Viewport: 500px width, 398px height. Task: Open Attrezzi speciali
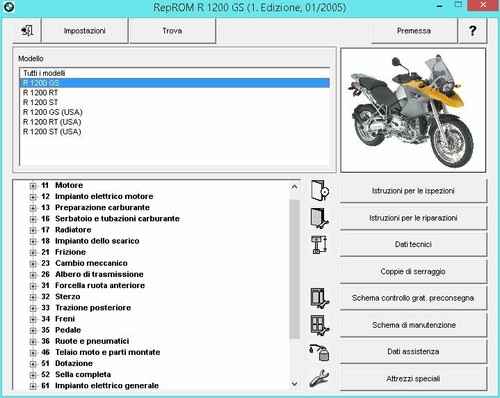(x=413, y=379)
